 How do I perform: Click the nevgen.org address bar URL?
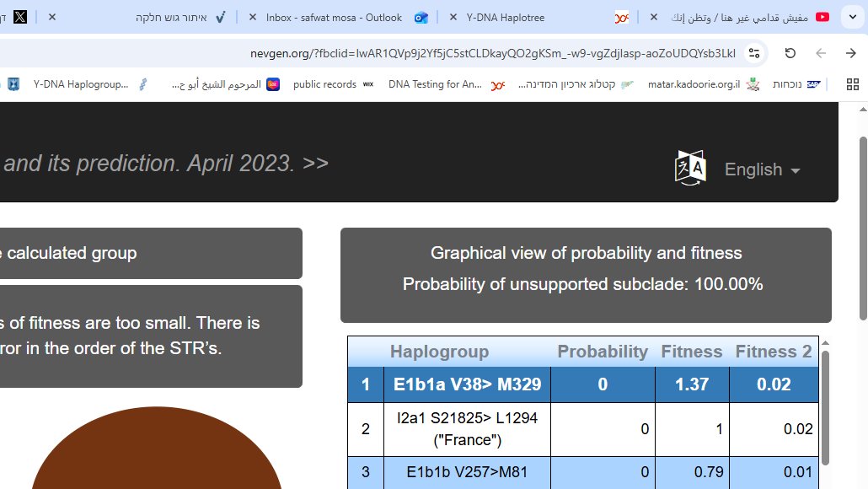click(493, 53)
